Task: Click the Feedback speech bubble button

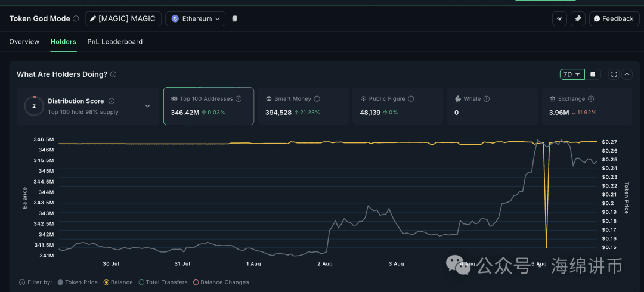Action: click(x=614, y=19)
